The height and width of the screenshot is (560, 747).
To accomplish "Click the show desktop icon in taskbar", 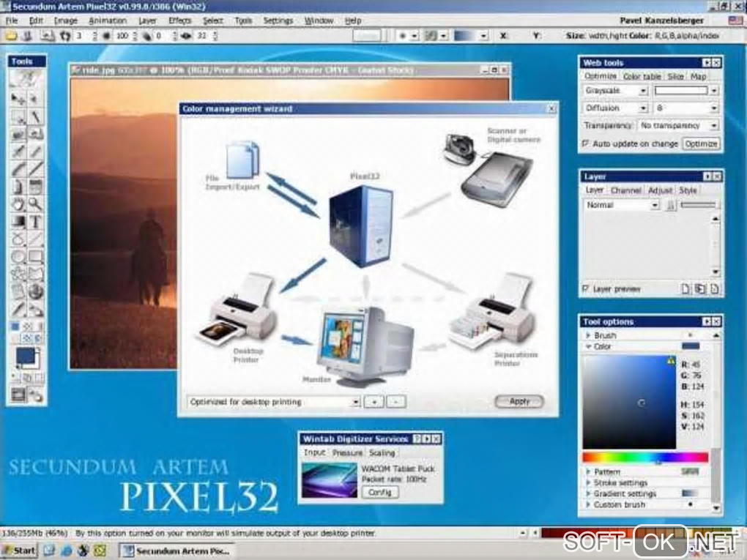I will pyautogui.click(x=49, y=550).
